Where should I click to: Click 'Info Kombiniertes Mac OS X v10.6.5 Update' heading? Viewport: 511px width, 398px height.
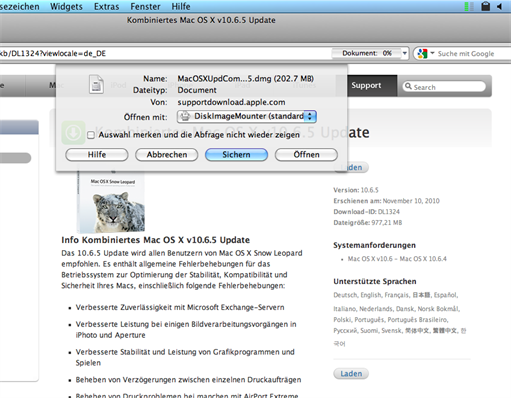[x=155, y=240]
